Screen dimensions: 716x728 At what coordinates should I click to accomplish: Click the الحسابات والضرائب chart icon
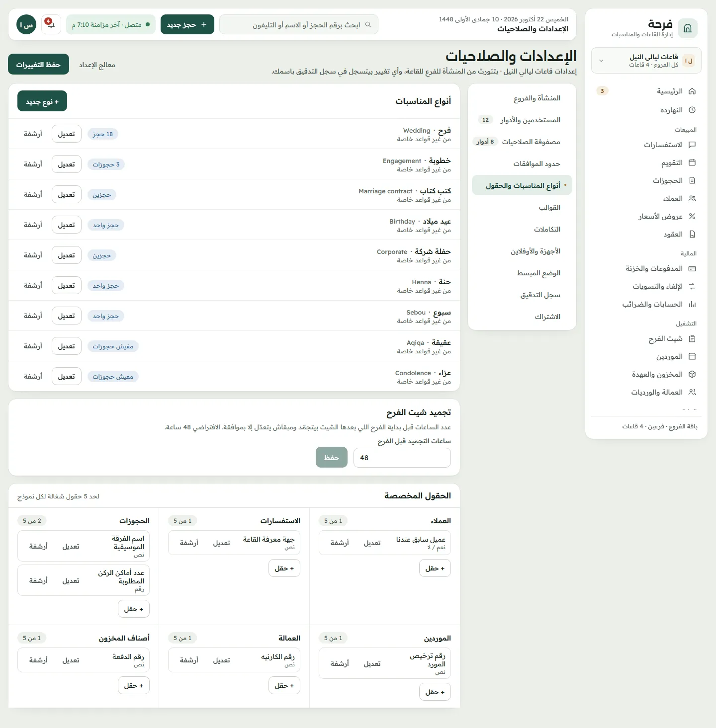point(692,304)
